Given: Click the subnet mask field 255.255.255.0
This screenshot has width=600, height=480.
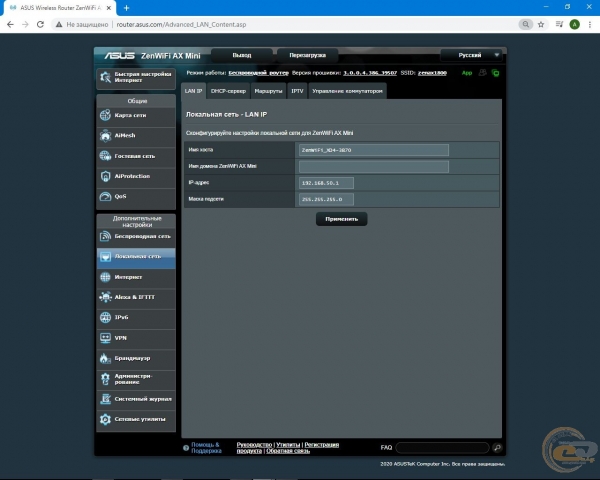Looking at the screenshot, I should (326, 199).
